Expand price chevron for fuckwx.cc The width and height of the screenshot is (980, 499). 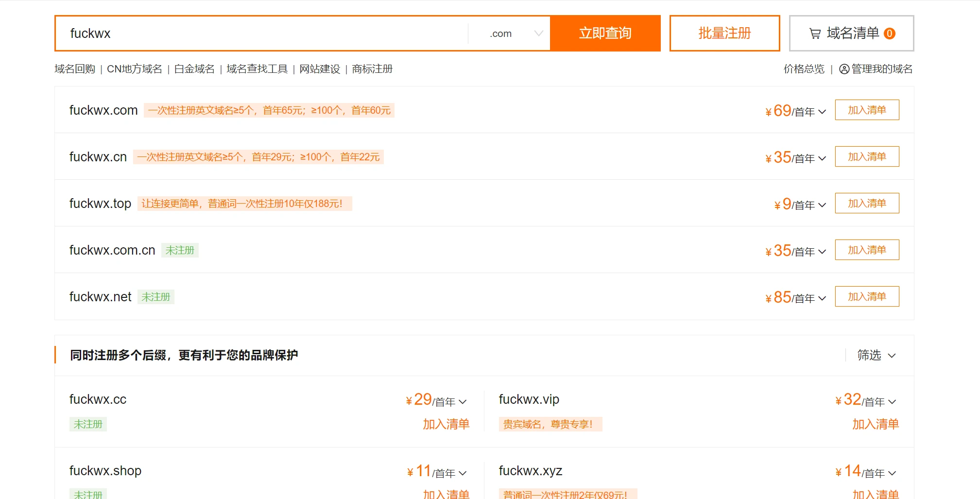[x=463, y=402]
